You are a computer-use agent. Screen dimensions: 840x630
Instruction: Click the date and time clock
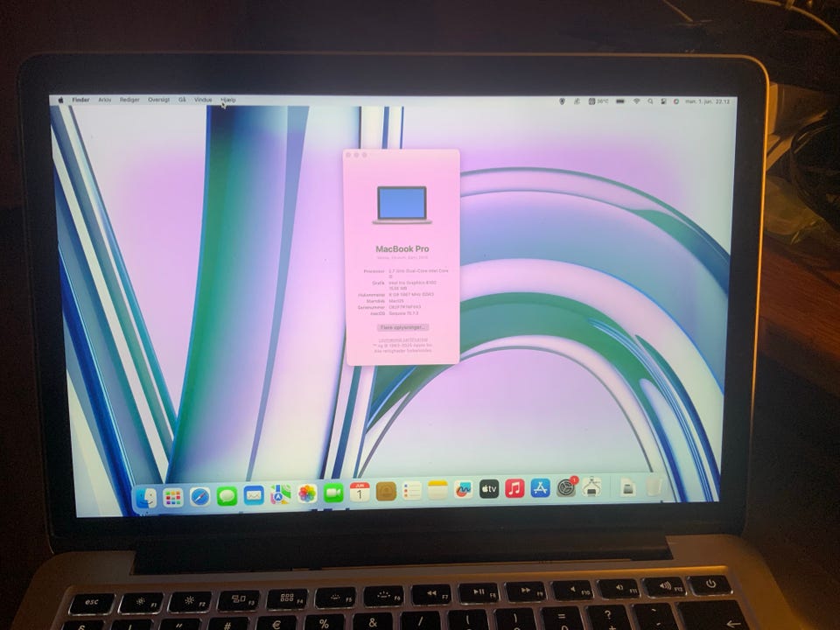coord(707,101)
